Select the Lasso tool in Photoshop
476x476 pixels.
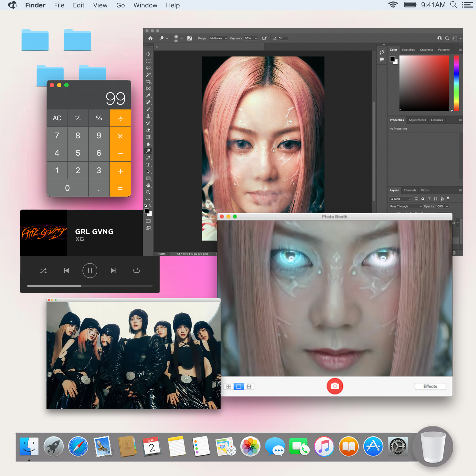148,68
